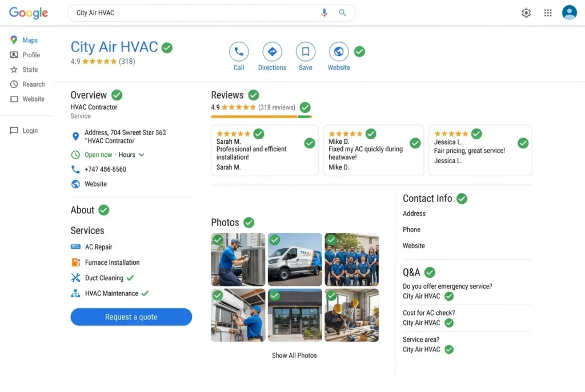Click the Website globe icon button
585x392 pixels.
pyautogui.click(x=339, y=51)
